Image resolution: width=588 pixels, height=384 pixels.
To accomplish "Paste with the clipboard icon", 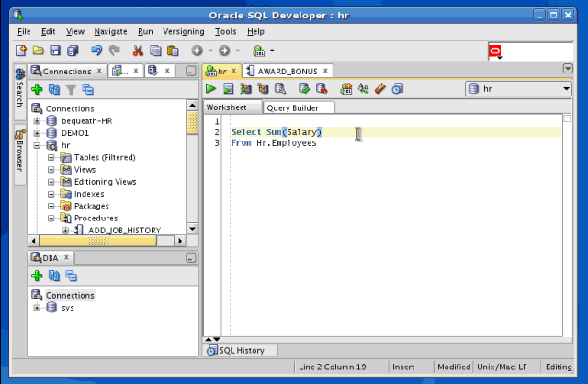I will point(173,51).
